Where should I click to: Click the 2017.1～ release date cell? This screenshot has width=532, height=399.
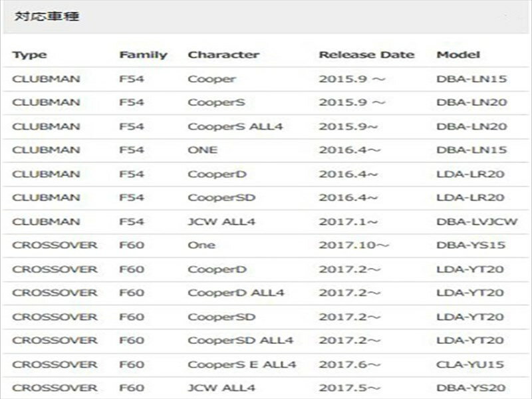348,221
